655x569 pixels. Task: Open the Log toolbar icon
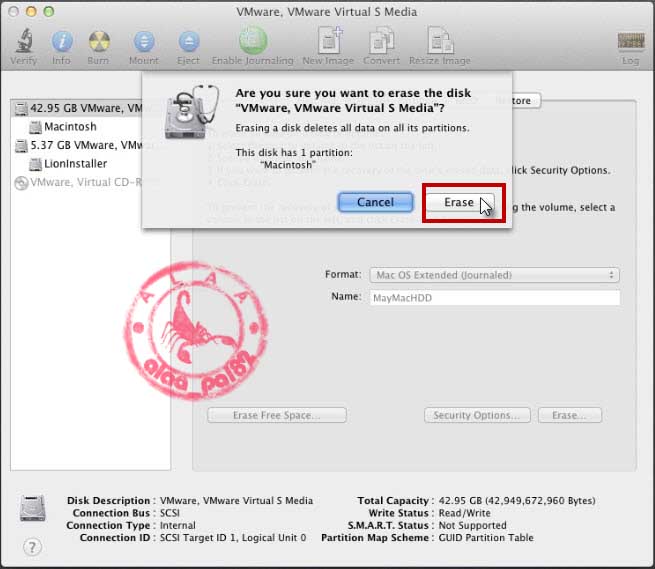click(631, 41)
